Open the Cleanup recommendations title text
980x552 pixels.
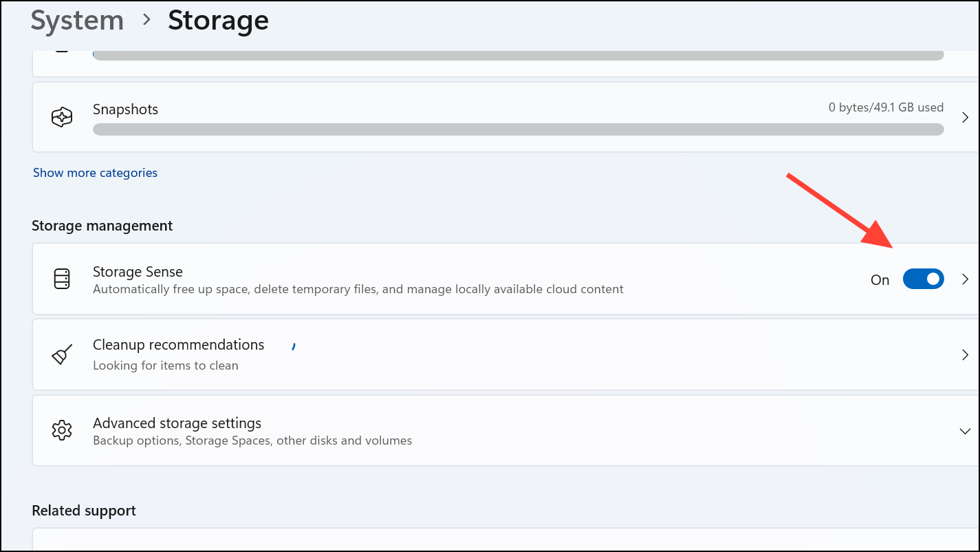pyautogui.click(x=178, y=345)
